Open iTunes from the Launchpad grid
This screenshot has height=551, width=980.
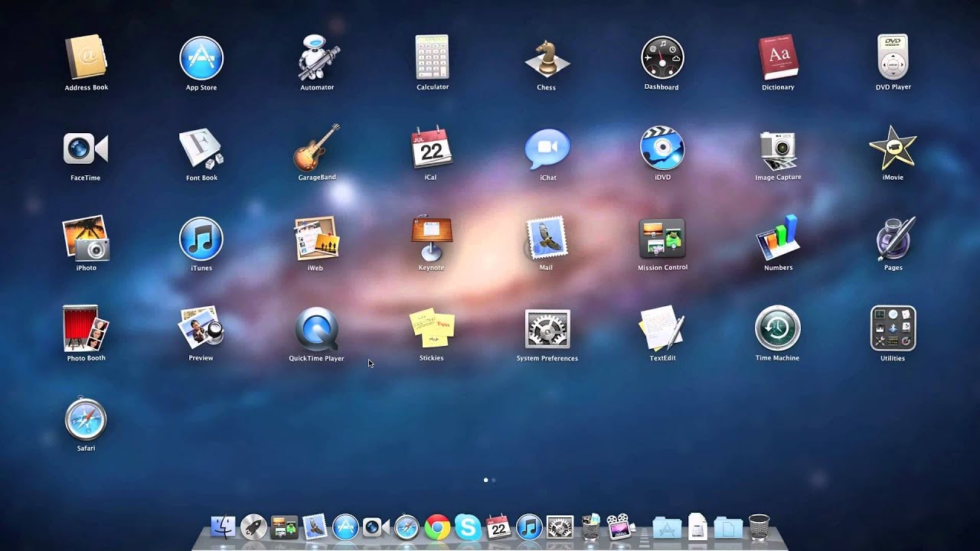[x=201, y=239]
